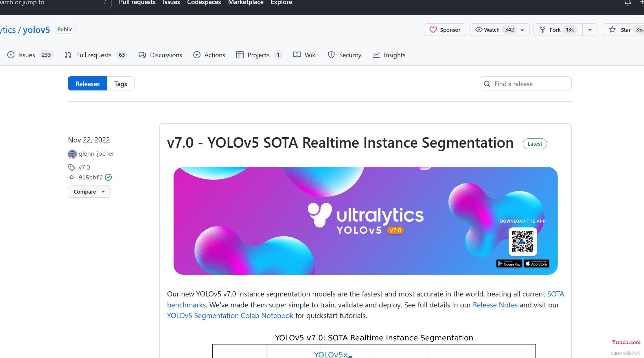This screenshot has height=358, width=644.
Task: Click the Projects table icon
Action: [240, 55]
